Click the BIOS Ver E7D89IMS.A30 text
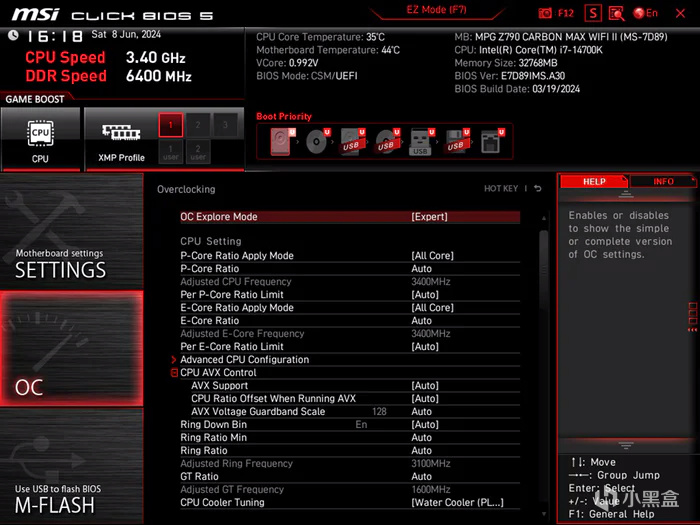The height and width of the screenshot is (525, 700). tap(509, 76)
